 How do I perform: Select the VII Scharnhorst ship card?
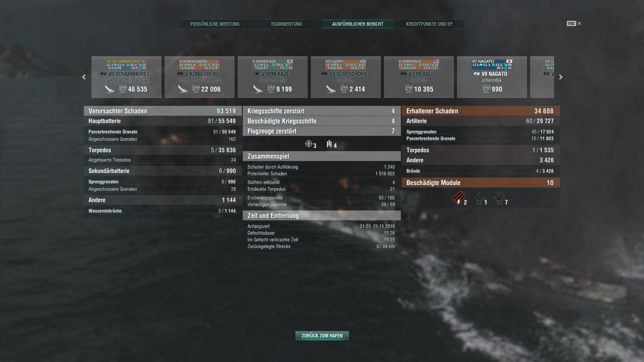point(126,77)
